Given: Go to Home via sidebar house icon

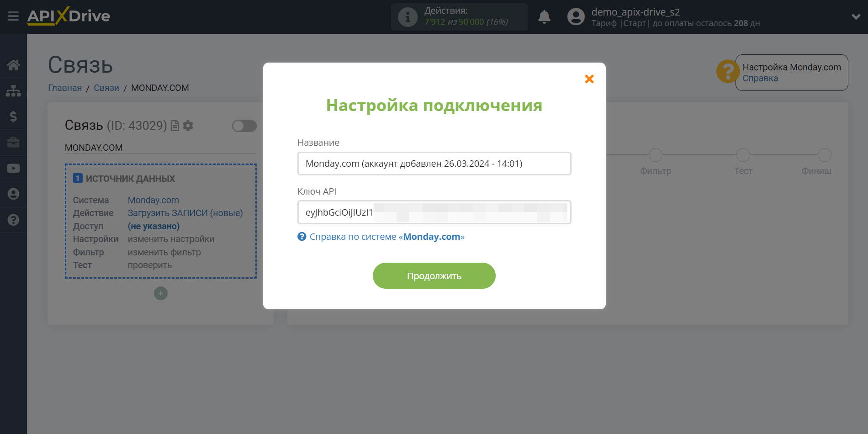Looking at the screenshot, I should (13, 65).
